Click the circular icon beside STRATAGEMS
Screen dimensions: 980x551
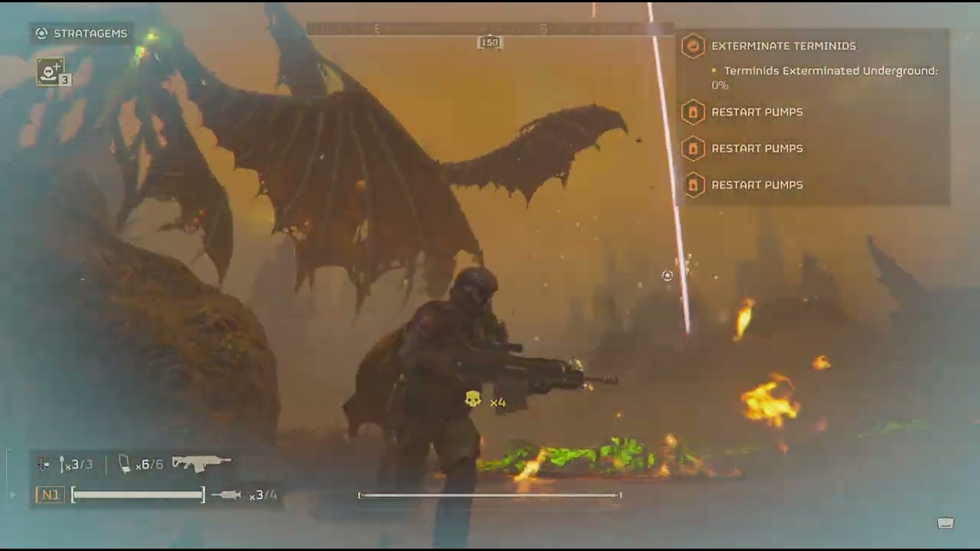point(41,34)
